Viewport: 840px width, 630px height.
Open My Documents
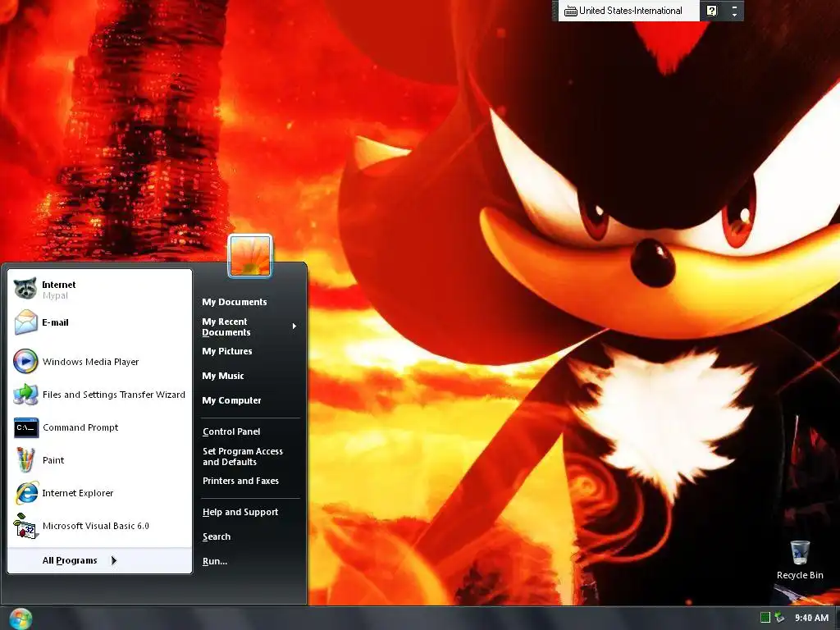pyautogui.click(x=234, y=302)
